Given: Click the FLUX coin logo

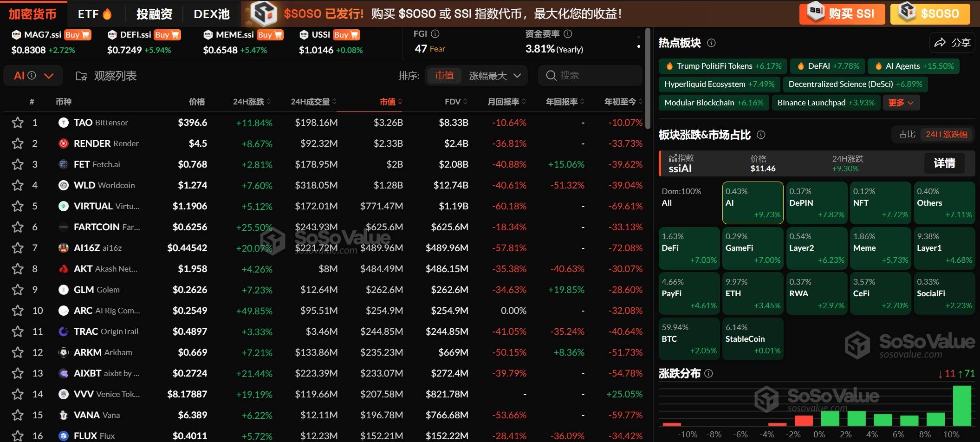Looking at the screenshot, I should [64, 436].
